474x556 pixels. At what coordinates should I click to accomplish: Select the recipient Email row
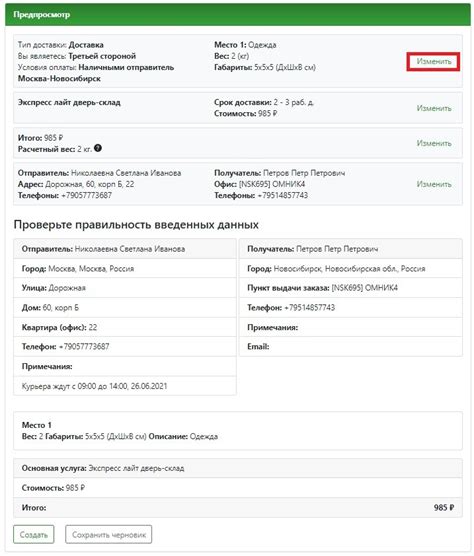pyautogui.click(x=351, y=346)
